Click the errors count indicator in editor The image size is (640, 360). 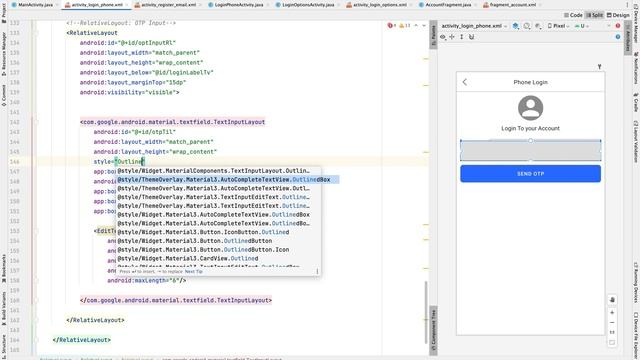391,26
